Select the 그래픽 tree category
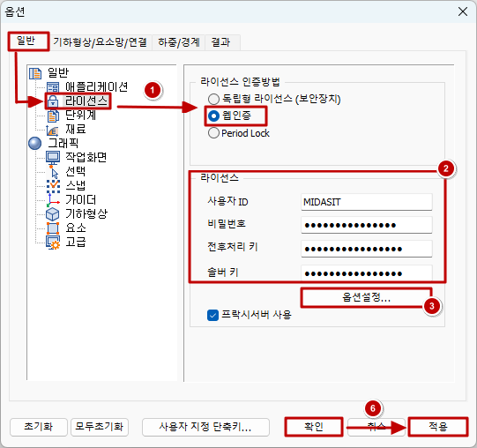This screenshot has width=477, height=448. 63,143
